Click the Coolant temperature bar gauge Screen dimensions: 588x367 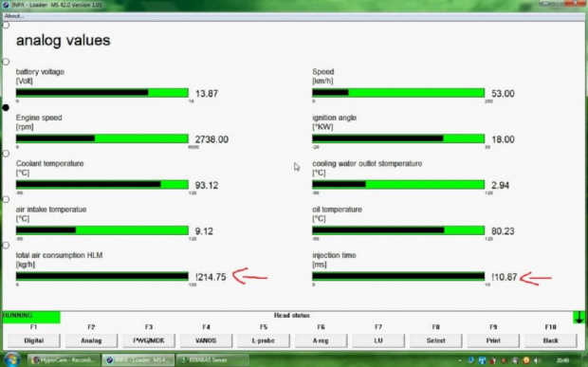click(102, 184)
